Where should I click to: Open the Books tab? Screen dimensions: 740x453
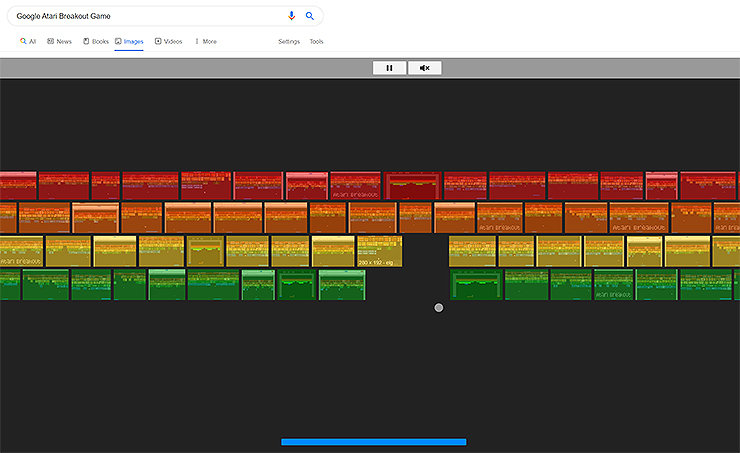point(96,42)
